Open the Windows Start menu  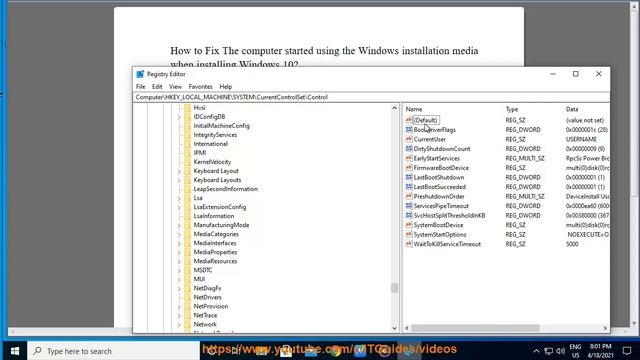point(15,351)
